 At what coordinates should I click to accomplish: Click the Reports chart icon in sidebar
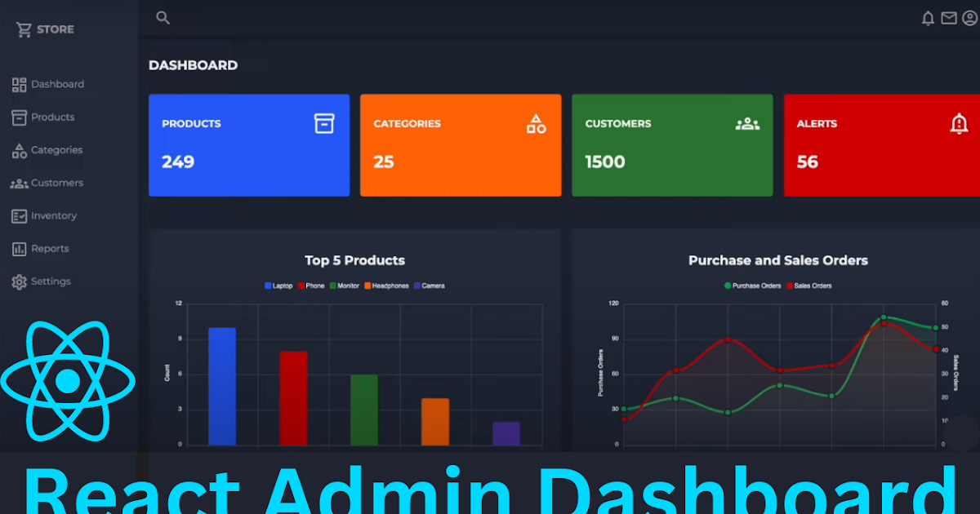click(x=20, y=249)
